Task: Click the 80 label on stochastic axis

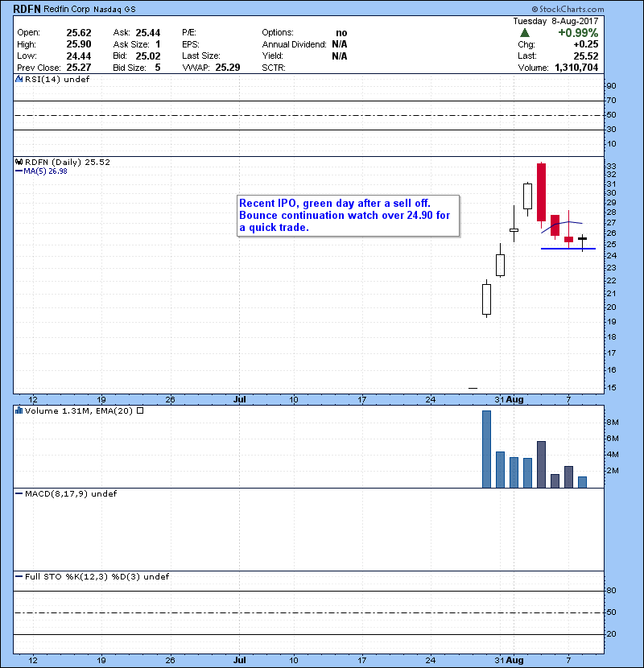Action: (611, 591)
